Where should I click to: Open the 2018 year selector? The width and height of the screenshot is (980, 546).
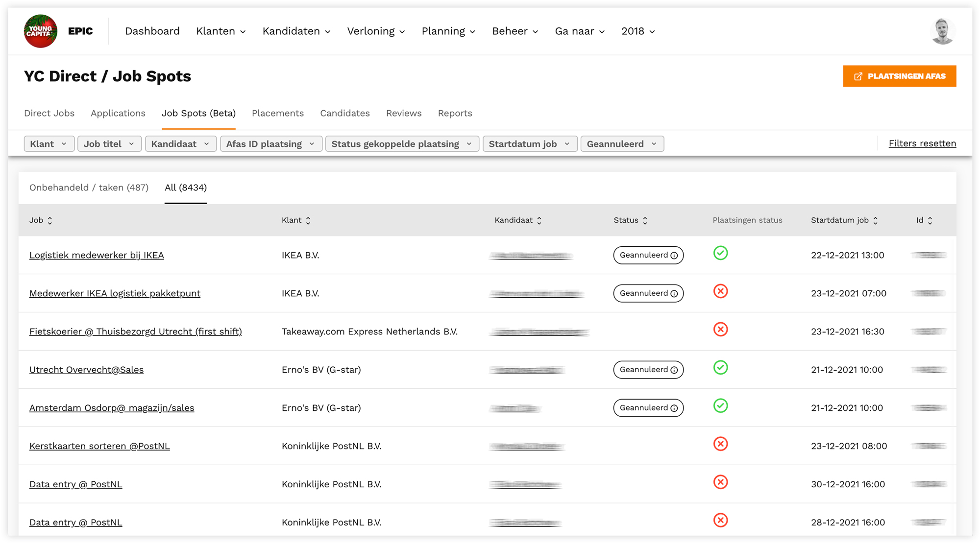[x=638, y=31]
